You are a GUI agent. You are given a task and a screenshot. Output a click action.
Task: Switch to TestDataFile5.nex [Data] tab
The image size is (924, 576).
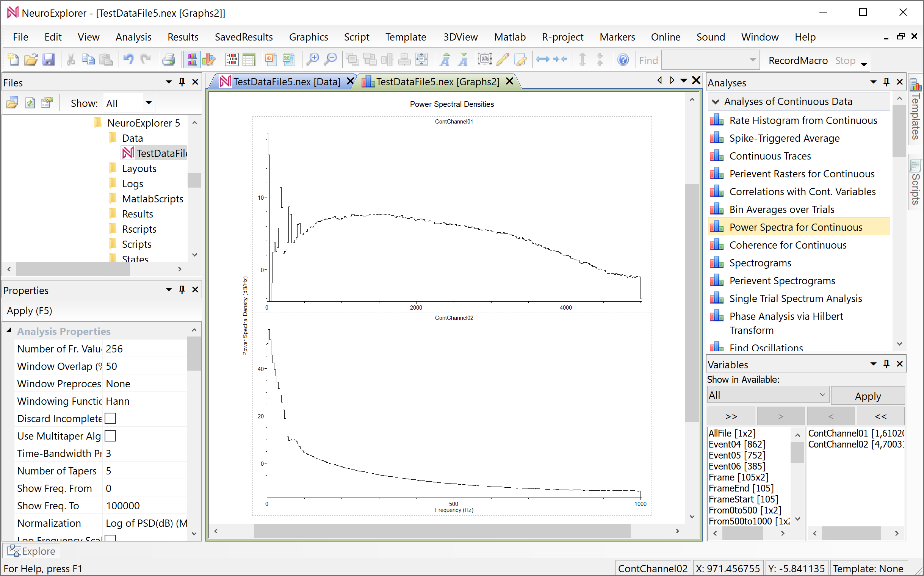(x=286, y=81)
